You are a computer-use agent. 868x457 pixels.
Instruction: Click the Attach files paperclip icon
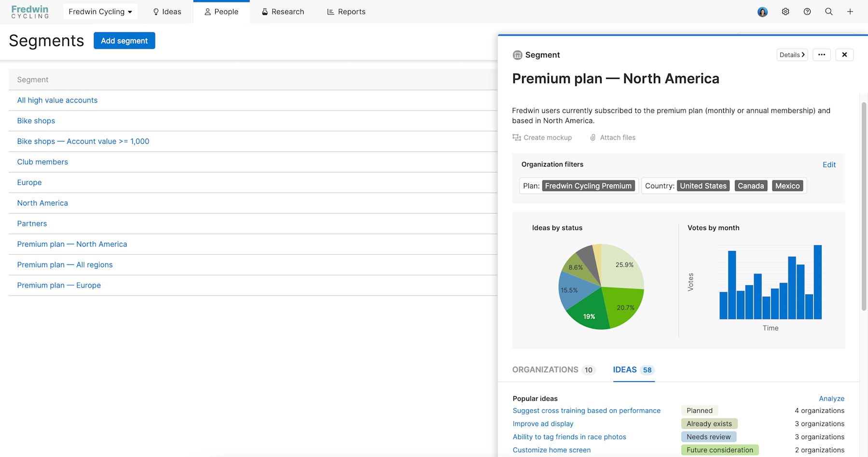click(x=592, y=138)
